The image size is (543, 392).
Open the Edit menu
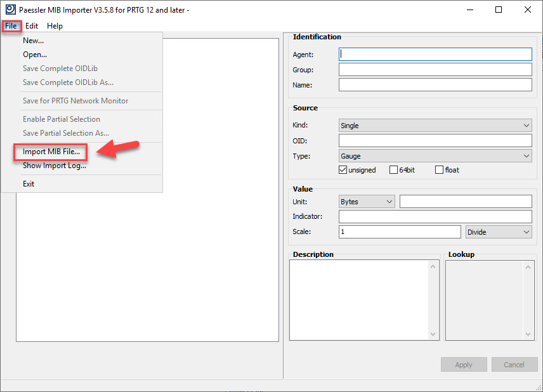(32, 26)
